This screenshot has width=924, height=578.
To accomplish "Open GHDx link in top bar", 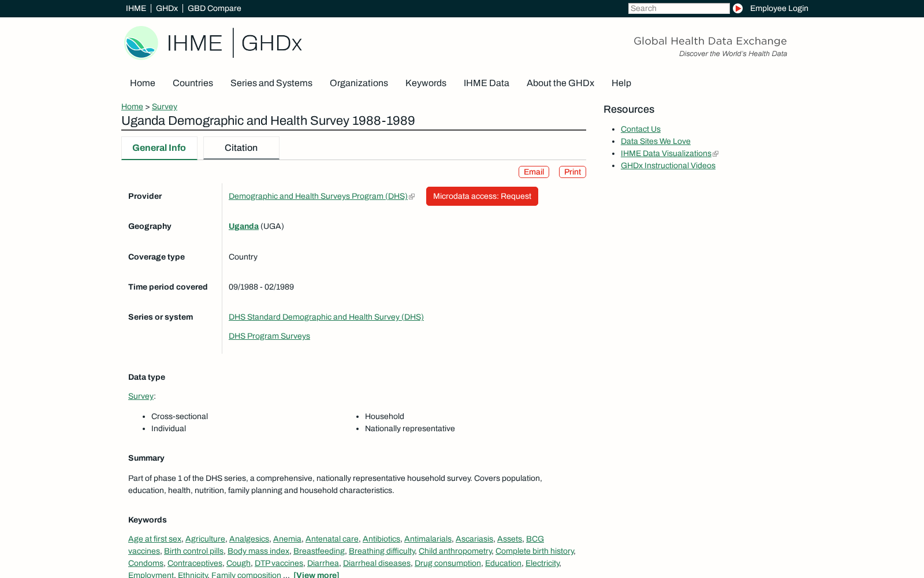I will [x=167, y=8].
